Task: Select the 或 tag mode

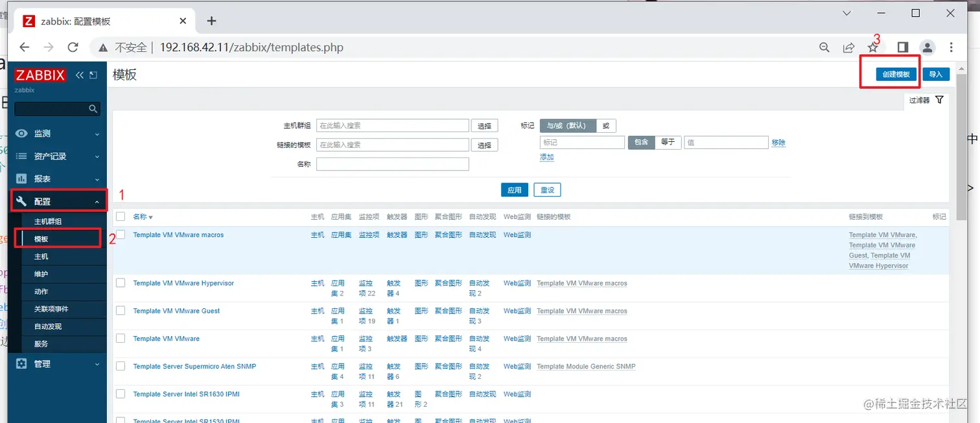Action: [606, 126]
